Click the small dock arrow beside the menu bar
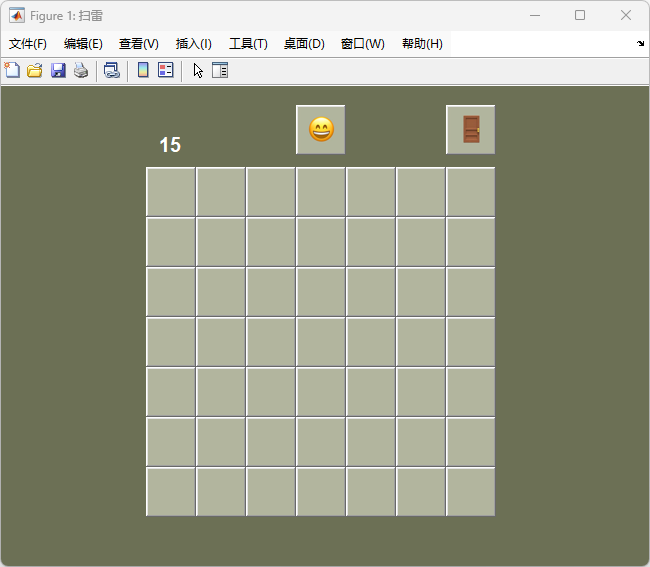650x567 pixels. [x=640, y=43]
